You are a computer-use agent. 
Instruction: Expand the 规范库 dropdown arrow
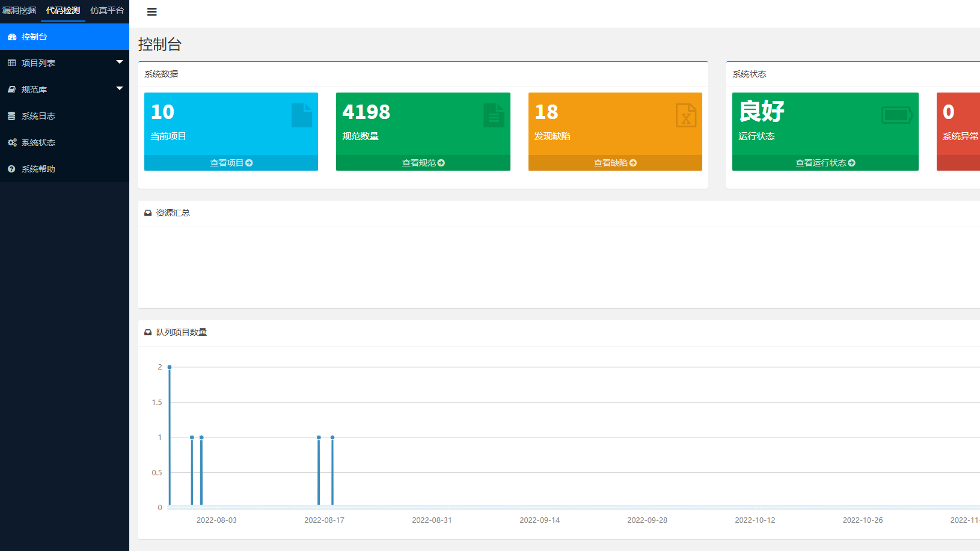(x=120, y=88)
